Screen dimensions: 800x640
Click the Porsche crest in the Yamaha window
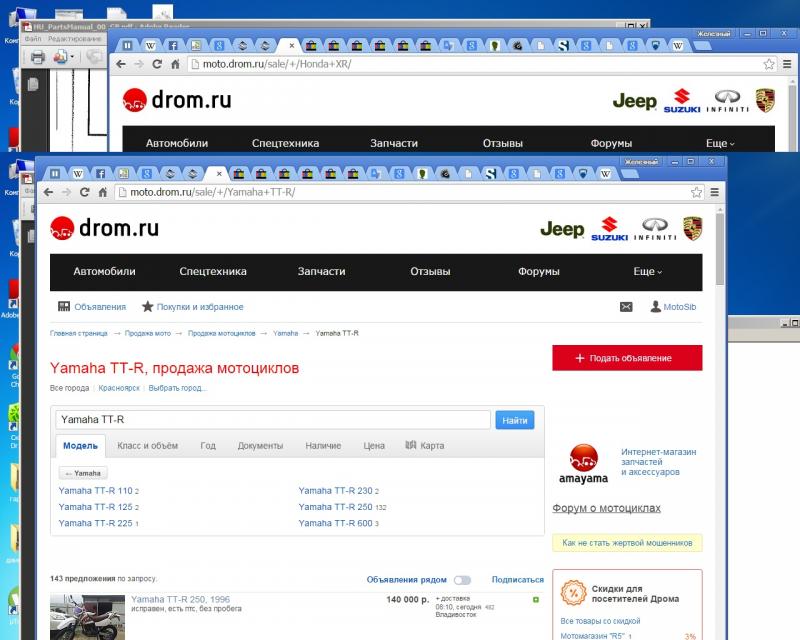(693, 228)
